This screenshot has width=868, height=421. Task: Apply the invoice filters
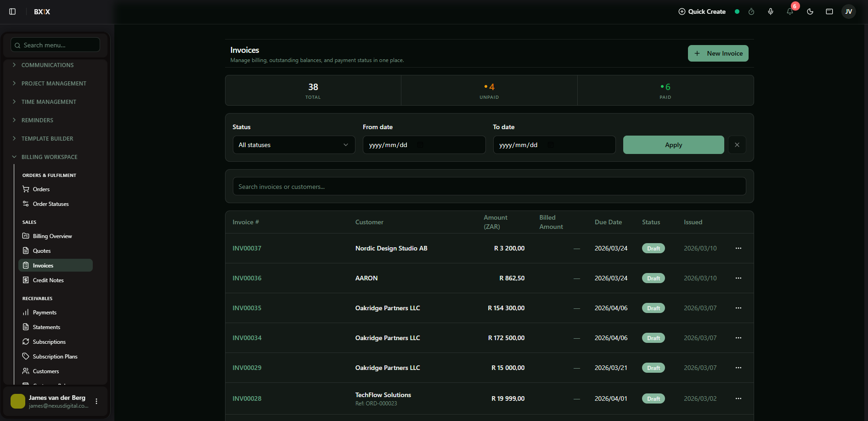pos(673,145)
